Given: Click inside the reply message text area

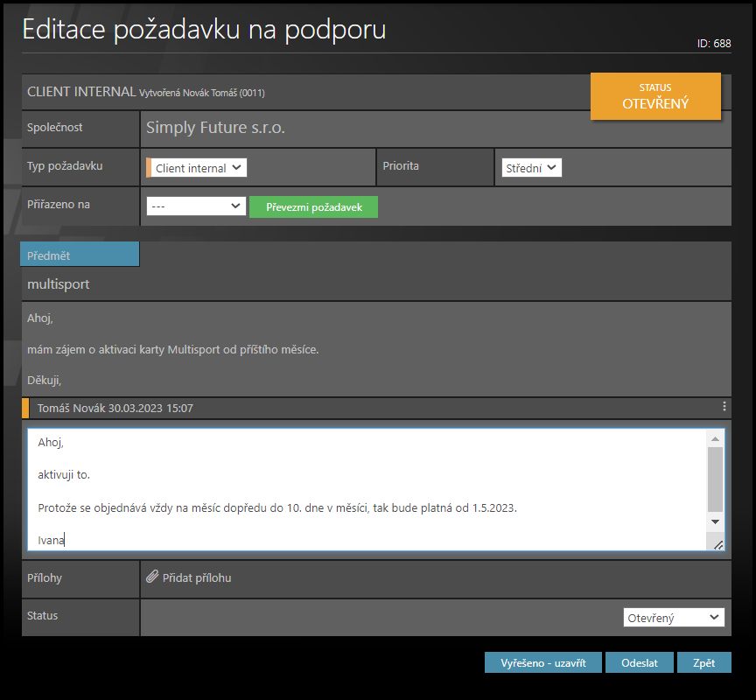Looking at the screenshot, I should (367, 490).
